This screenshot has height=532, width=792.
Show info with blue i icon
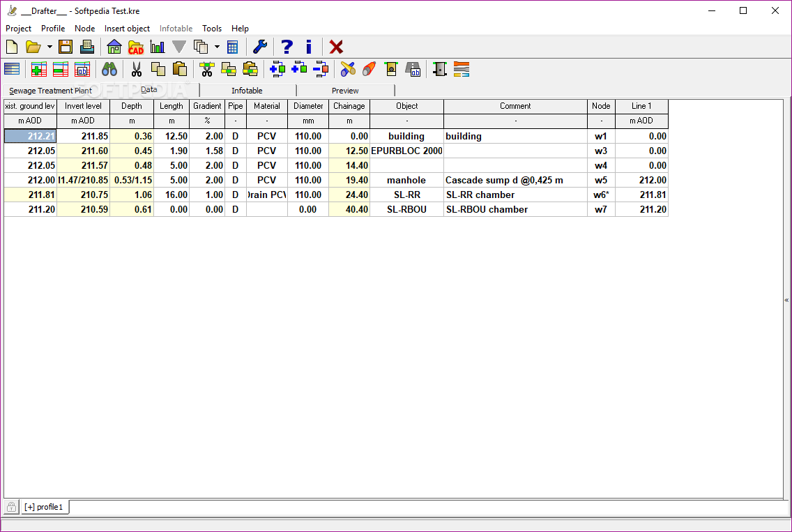tap(309, 47)
